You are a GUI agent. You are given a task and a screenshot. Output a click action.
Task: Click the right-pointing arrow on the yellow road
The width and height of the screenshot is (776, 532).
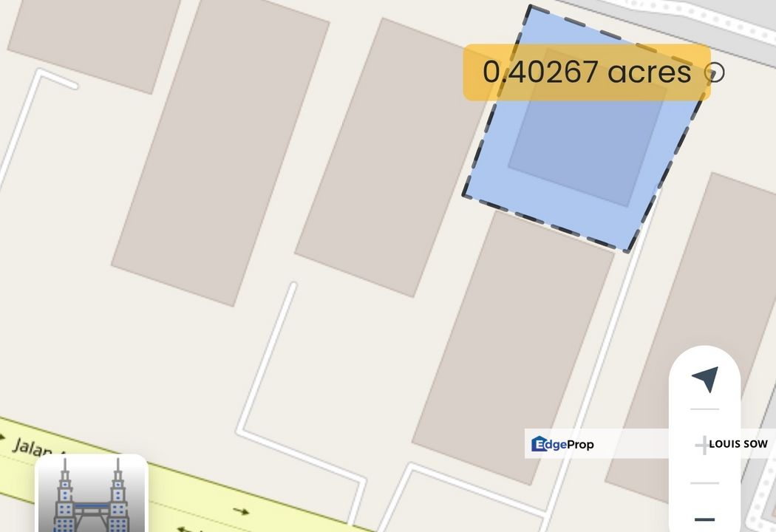coord(241,511)
